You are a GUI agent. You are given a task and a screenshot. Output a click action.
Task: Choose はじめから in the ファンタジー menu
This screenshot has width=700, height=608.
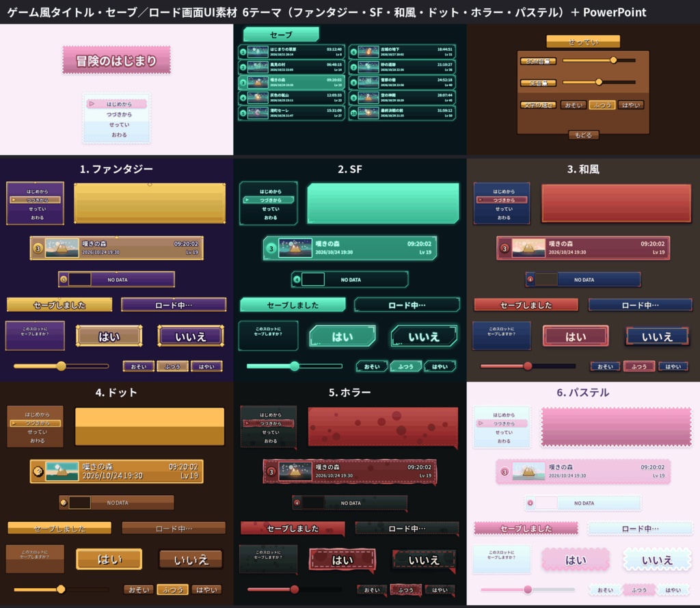37,191
